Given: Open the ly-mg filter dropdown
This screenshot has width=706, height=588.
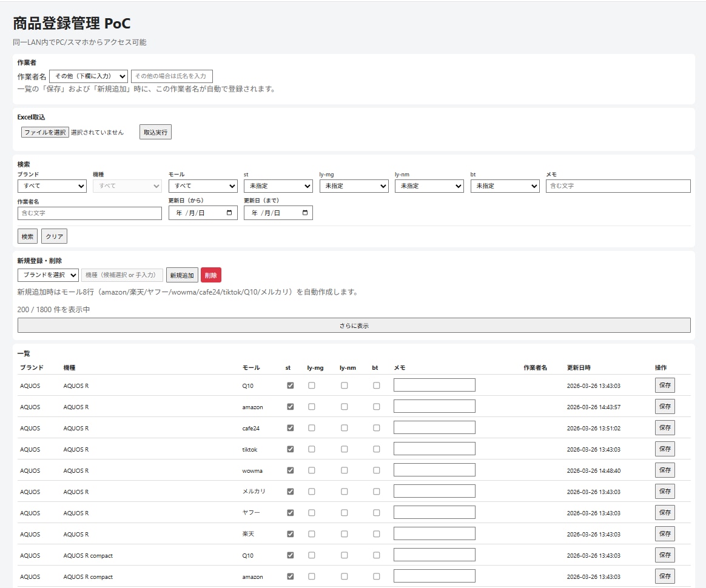Looking at the screenshot, I should [x=354, y=186].
